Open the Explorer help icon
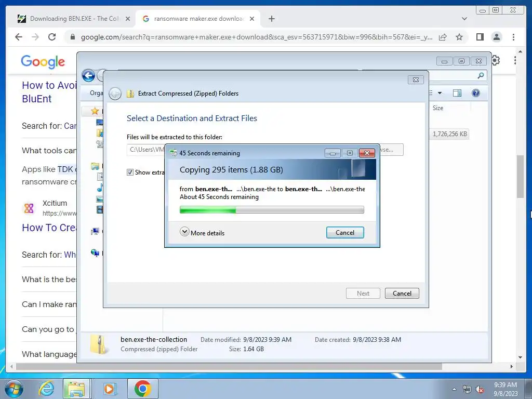Image resolution: width=532 pixels, height=399 pixels. pyautogui.click(x=476, y=93)
